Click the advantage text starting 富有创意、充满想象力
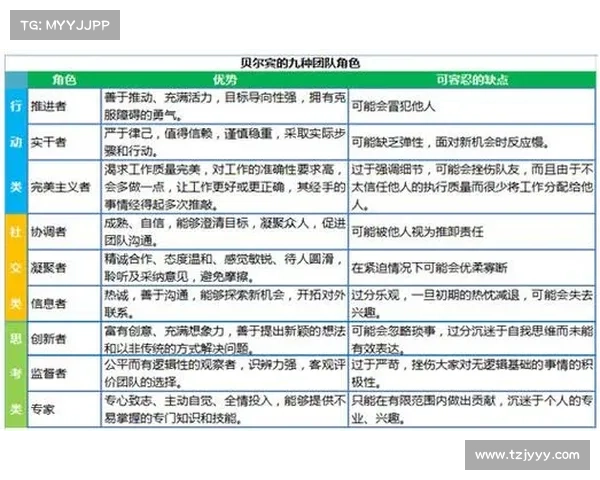This screenshot has height=480, width=600. click(225, 340)
